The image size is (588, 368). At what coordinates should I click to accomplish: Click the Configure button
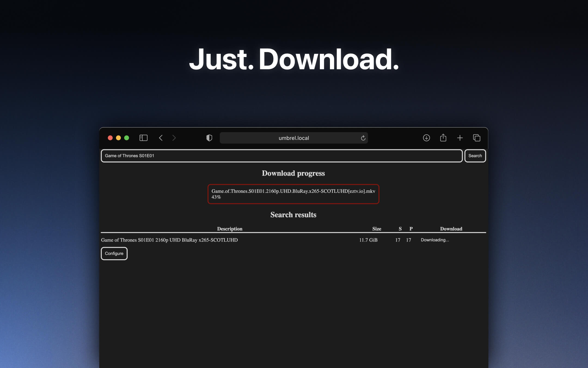[x=114, y=253]
